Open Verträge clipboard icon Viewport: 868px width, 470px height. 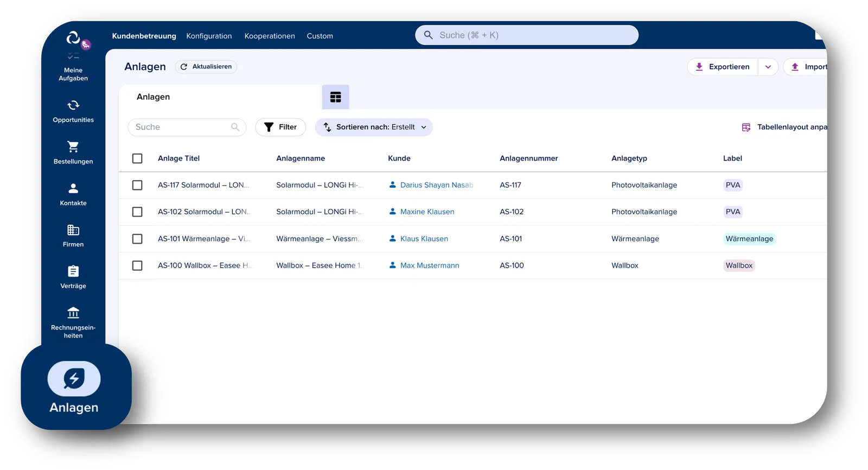pos(73,271)
